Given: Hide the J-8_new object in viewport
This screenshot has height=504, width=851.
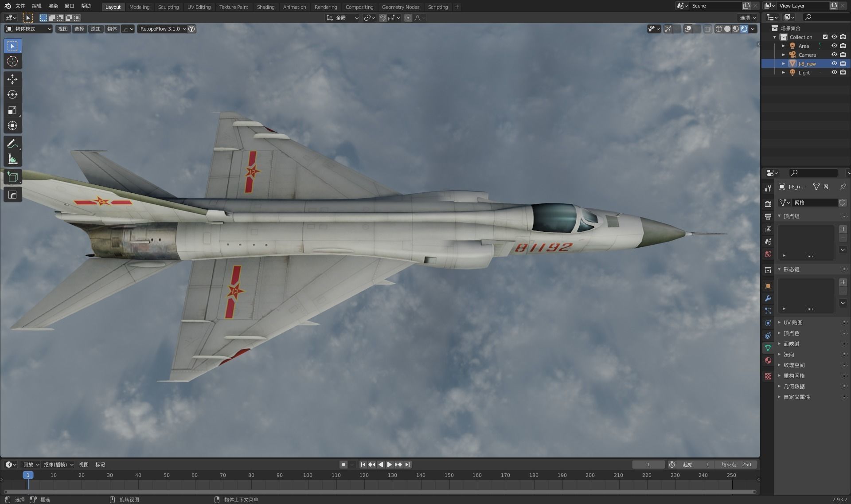Looking at the screenshot, I should [x=834, y=63].
